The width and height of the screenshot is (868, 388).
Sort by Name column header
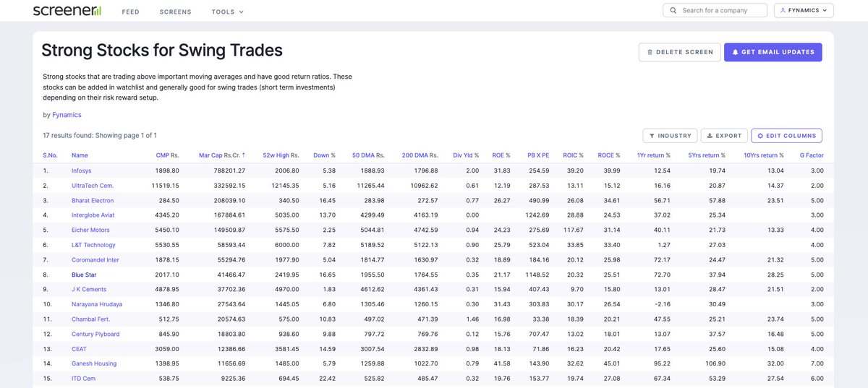pos(80,155)
